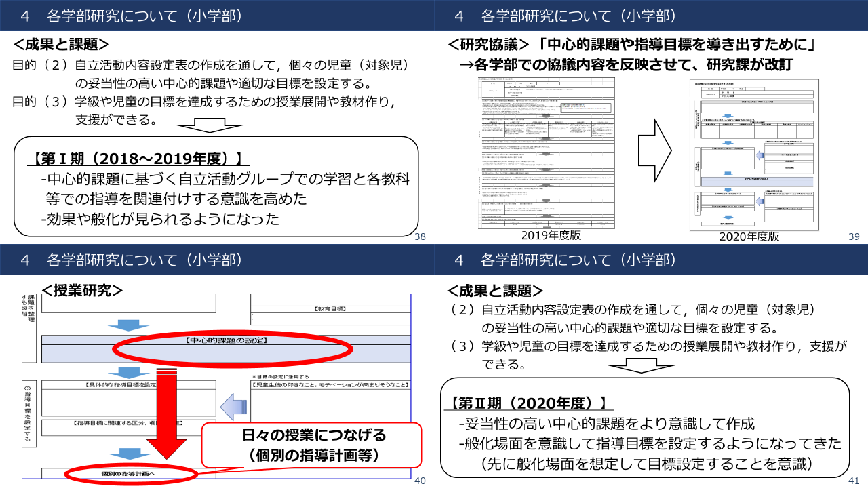Click the heading <授業研究>
Image resolution: width=868 pixels, height=488 pixels.
(x=82, y=290)
